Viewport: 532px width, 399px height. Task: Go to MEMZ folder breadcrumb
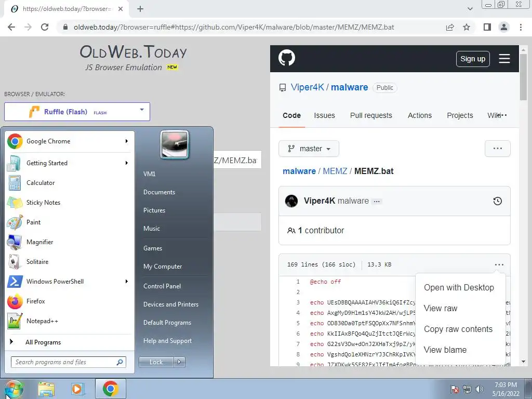point(335,171)
